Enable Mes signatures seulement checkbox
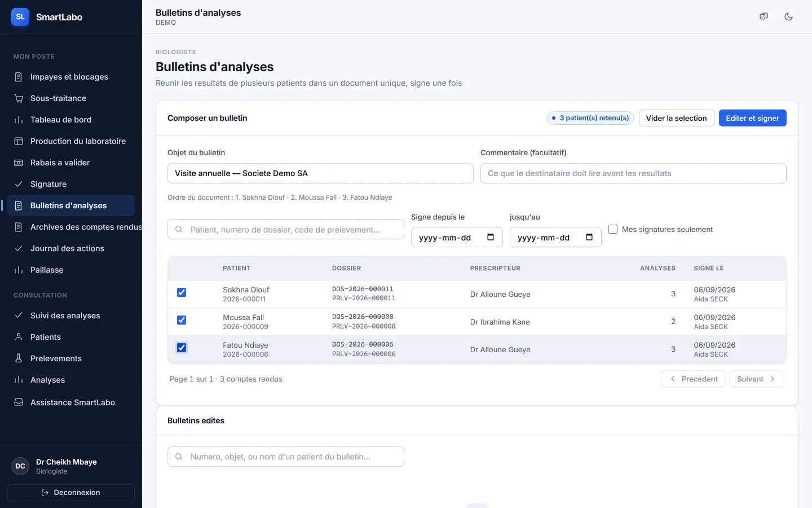The width and height of the screenshot is (812, 508). 613,229
